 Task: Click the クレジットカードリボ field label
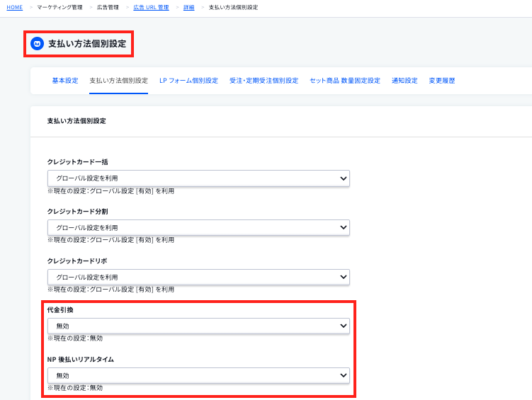click(77, 261)
